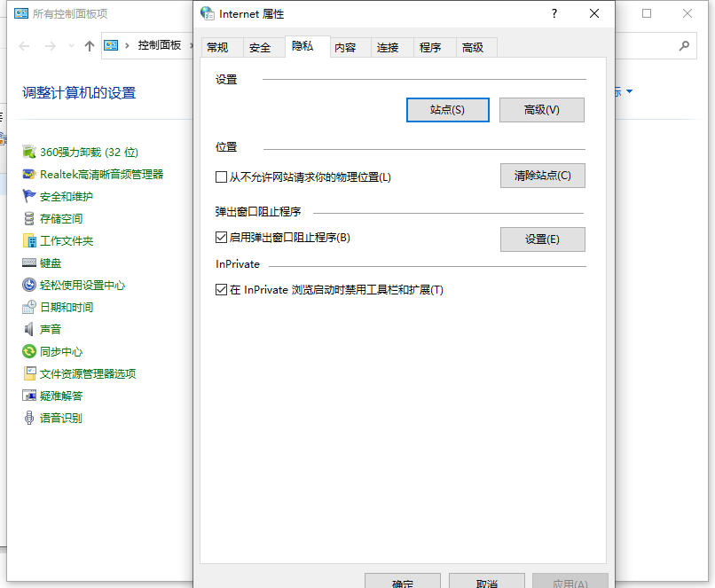Switch to the 高级 tab

(473, 48)
